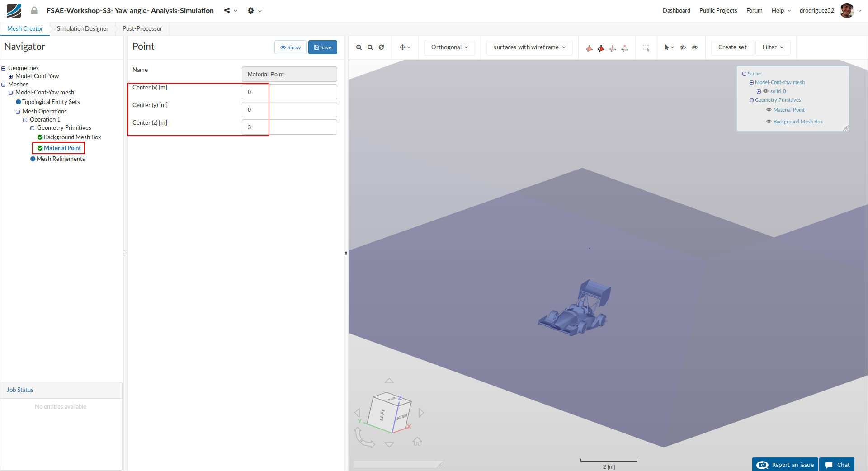Open the Forum link
Image resolution: width=868 pixels, height=471 pixels.
[x=754, y=10]
